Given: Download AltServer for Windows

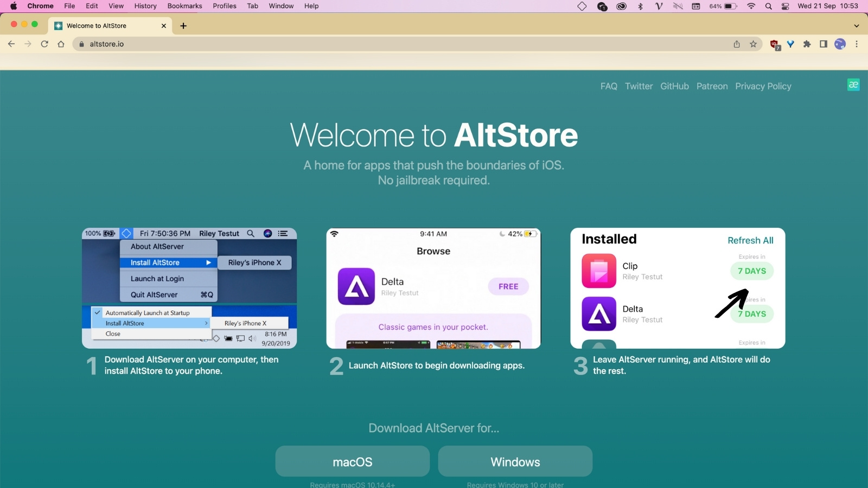Looking at the screenshot, I should click(x=515, y=461).
